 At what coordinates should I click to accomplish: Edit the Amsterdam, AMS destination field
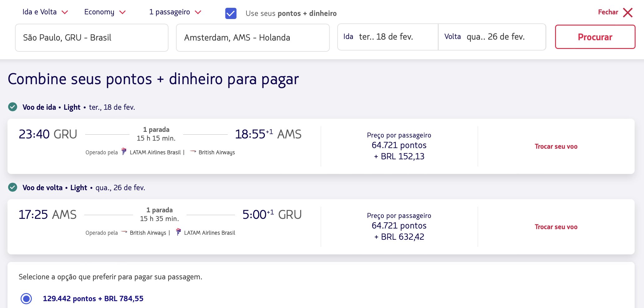click(x=253, y=38)
